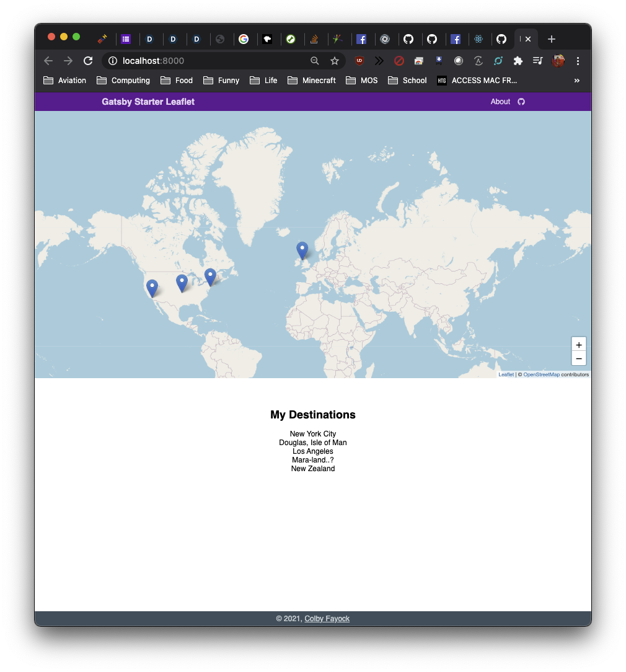Click the page reload icon
This screenshot has height=672, width=626.
pyautogui.click(x=88, y=61)
